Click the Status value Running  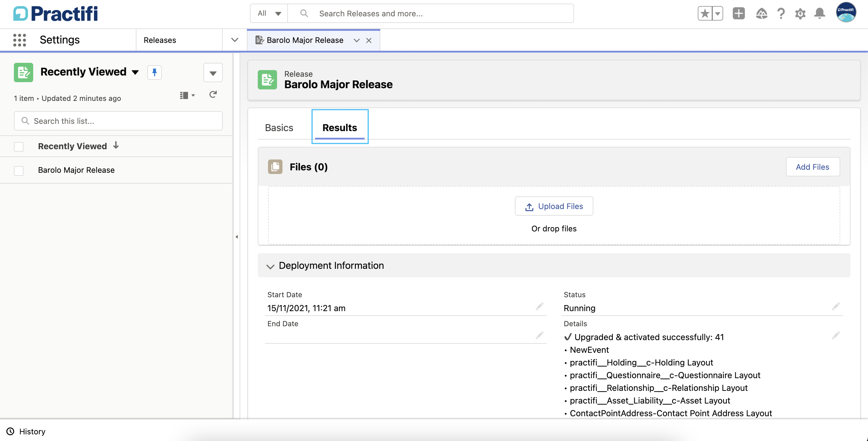click(x=579, y=308)
